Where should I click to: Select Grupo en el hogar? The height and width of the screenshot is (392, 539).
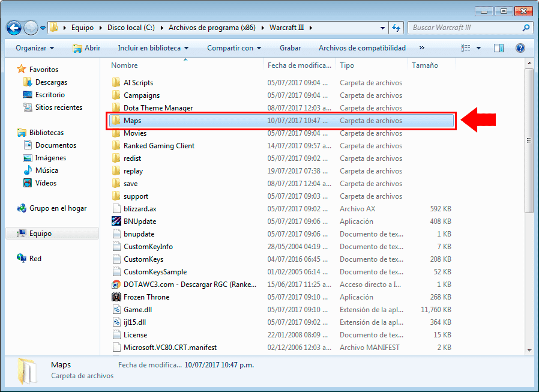pyautogui.click(x=52, y=208)
